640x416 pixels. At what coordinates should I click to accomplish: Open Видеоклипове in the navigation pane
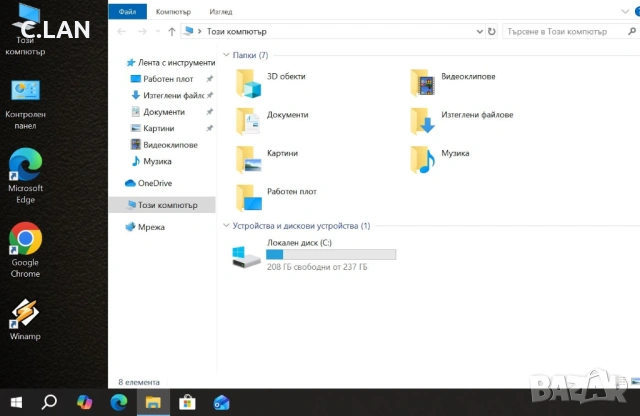(164, 145)
